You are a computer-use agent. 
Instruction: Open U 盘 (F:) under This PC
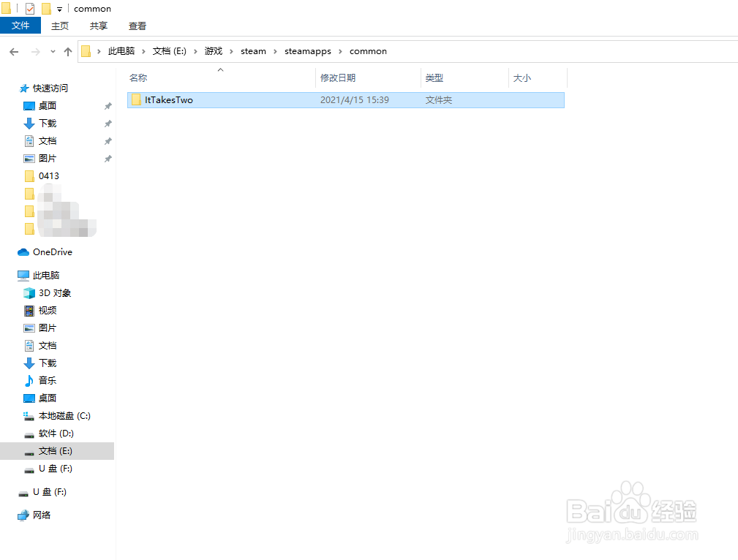56,468
